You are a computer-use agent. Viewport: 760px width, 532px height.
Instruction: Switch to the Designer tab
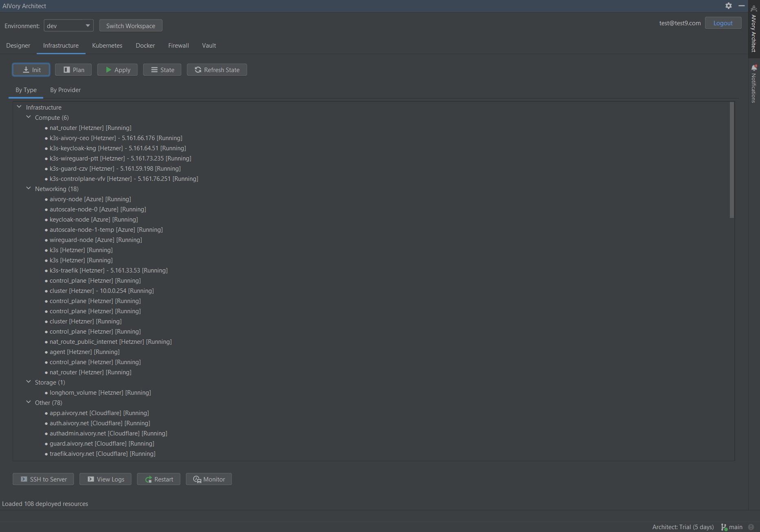point(18,46)
